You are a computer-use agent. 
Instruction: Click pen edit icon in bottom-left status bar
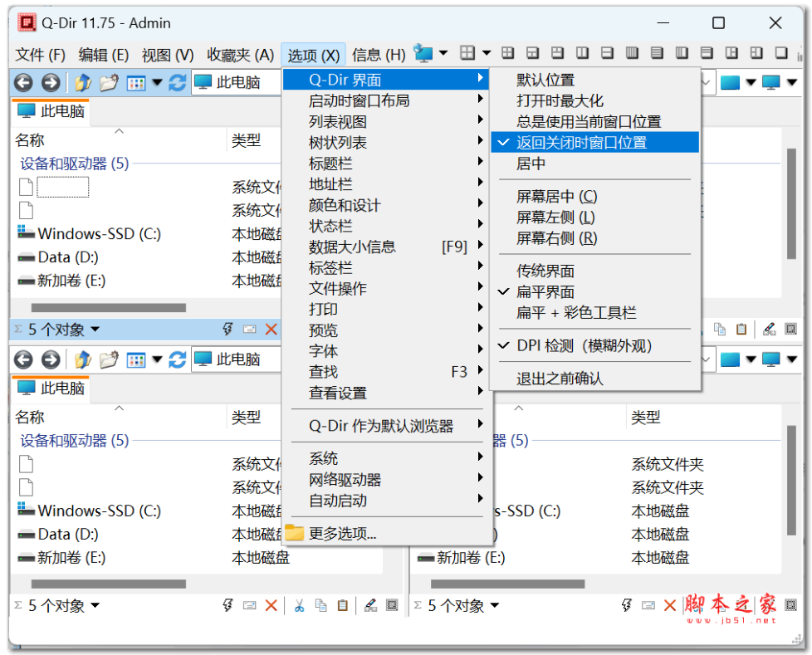(x=371, y=605)
